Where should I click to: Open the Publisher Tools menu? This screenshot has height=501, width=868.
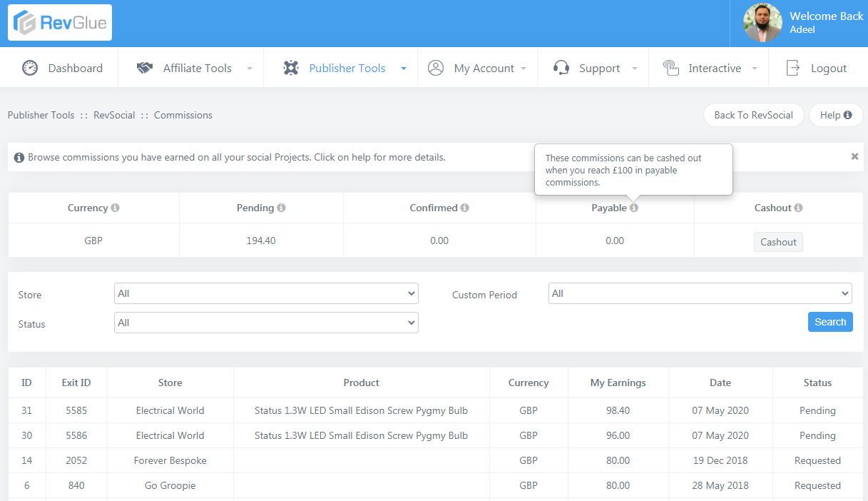coord(347,69)
